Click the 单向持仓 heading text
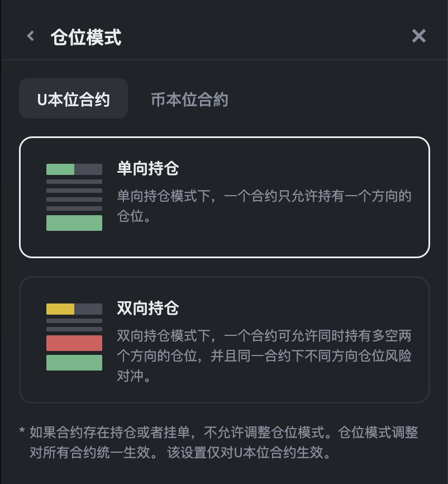 148,168
